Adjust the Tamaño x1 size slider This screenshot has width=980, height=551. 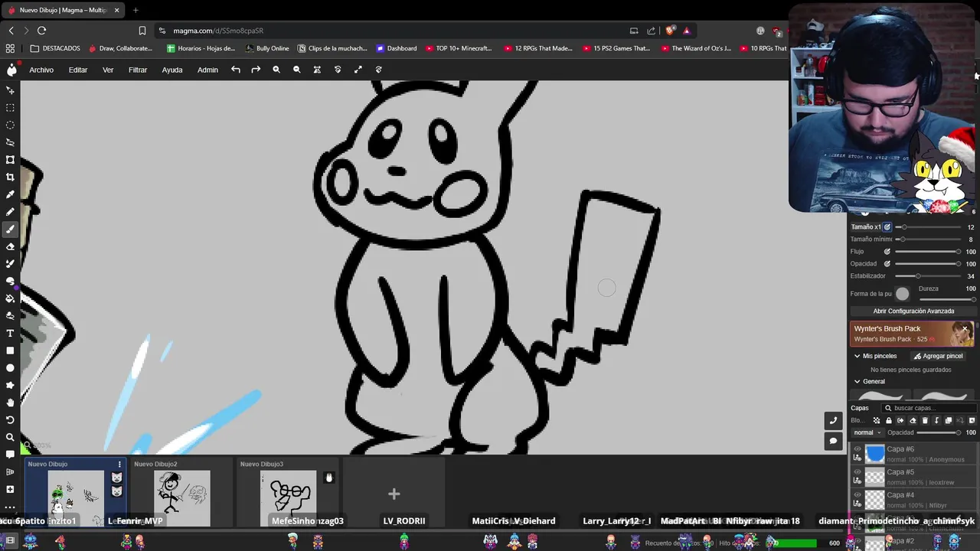[x=929, y=227]
